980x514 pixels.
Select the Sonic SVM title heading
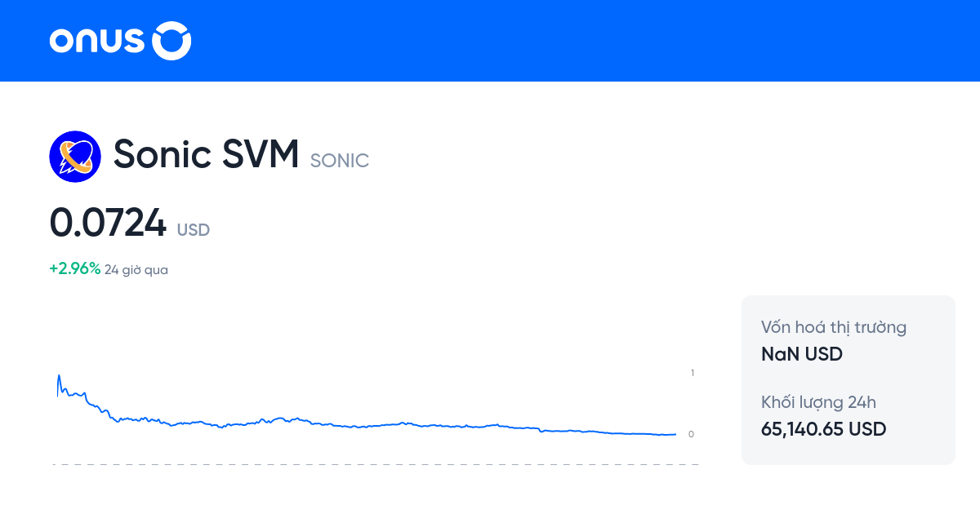click(x=205, y=154)
